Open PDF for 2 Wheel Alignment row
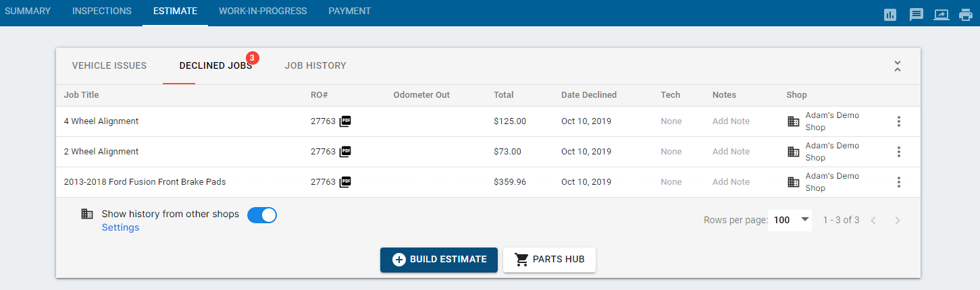The image size is (980, 290). (x=345, y=152)
